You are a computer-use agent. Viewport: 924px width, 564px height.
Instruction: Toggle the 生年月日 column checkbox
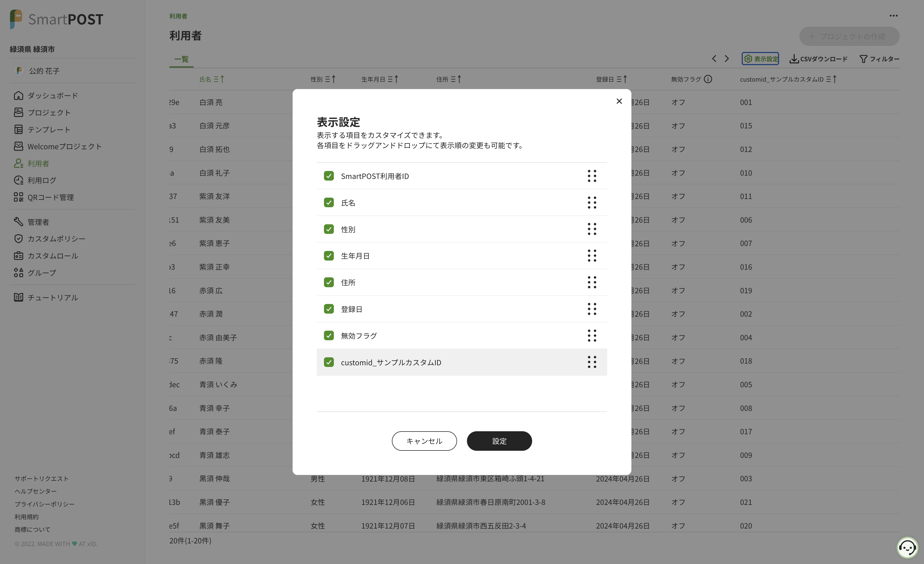pyautogui.click(x=329, y=256)
